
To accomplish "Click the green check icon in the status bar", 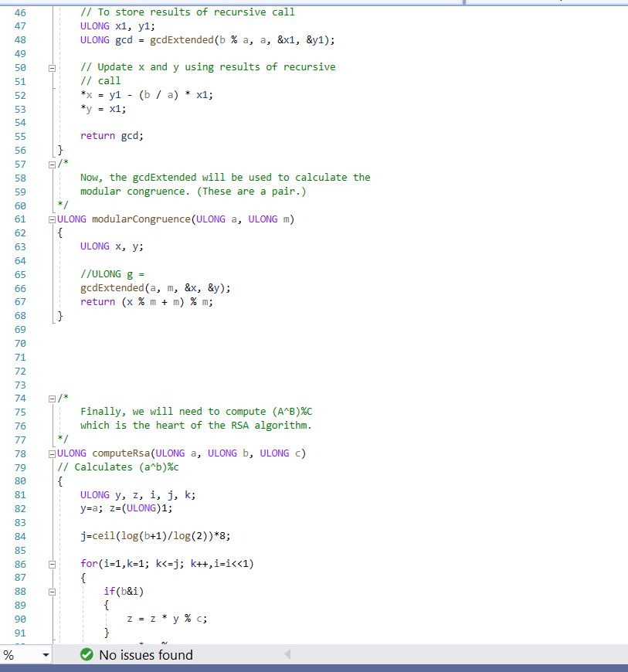I will coord(85,654).
